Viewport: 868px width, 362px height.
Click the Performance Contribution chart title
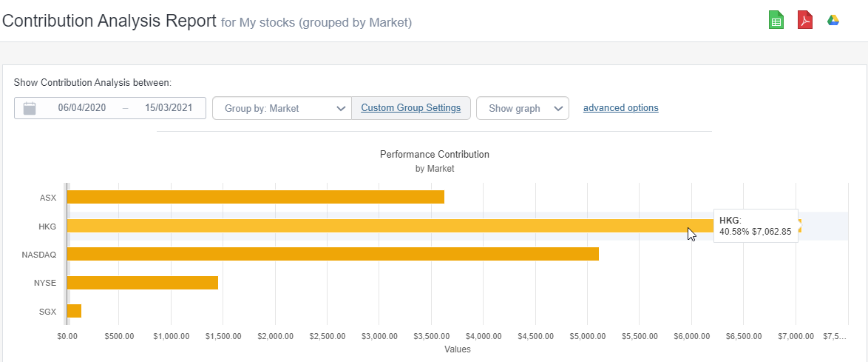[434, 155]
